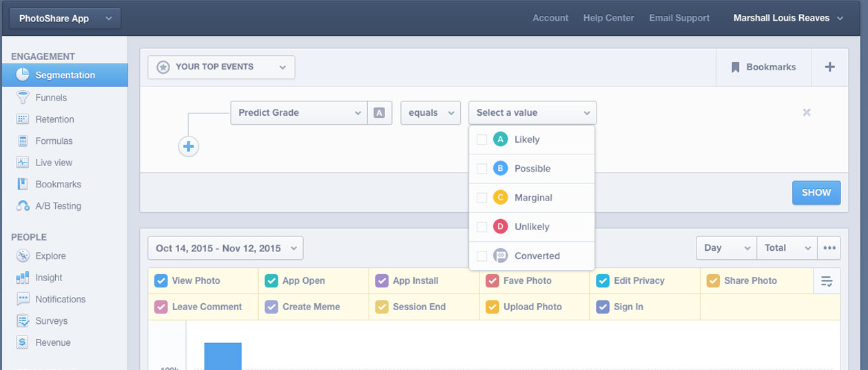
Task: Click the Funnels icon in sidebar
Action: (23, 97)
